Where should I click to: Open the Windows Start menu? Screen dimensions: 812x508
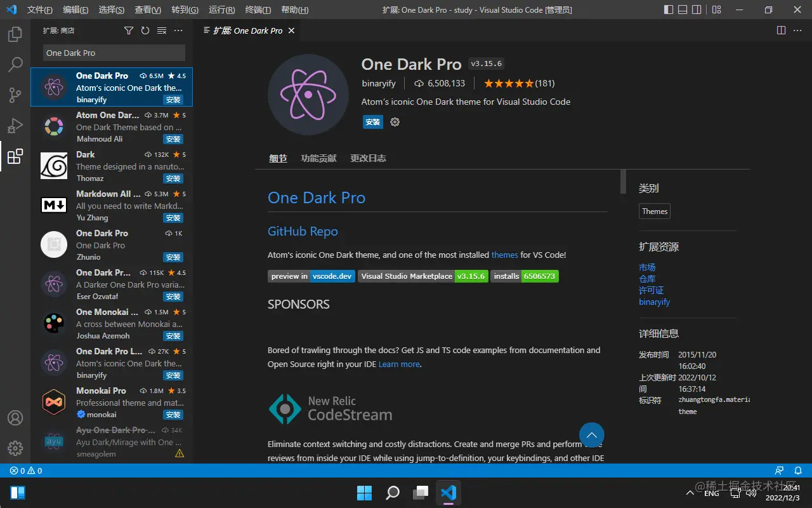coord(365,492)
